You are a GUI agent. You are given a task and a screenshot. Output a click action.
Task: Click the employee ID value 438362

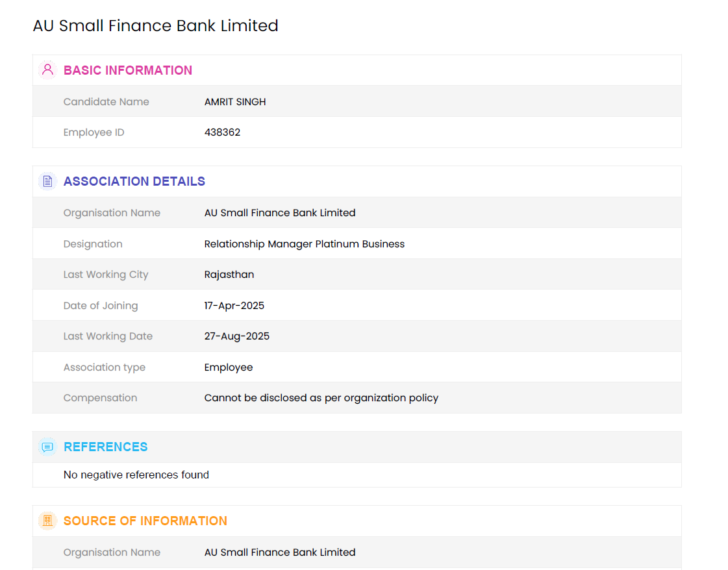pyautogui.click(x=222, y=132)
